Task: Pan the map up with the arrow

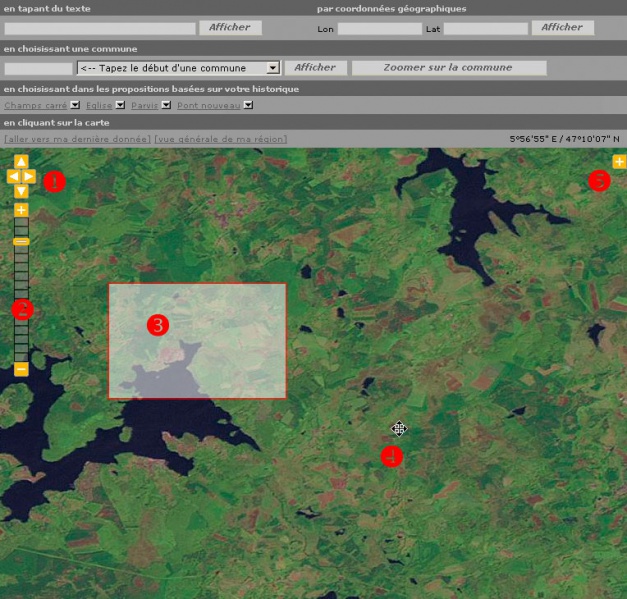Action: pos(21,162)
